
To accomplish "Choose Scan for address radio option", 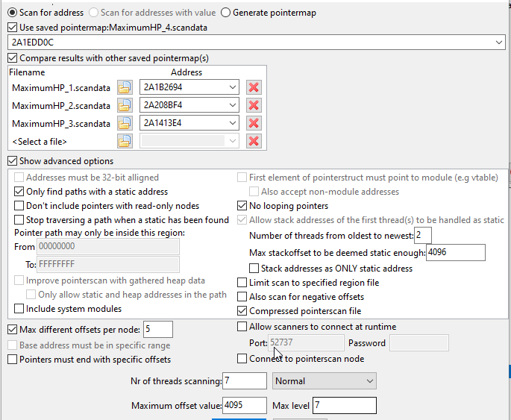I will point(13,13).
